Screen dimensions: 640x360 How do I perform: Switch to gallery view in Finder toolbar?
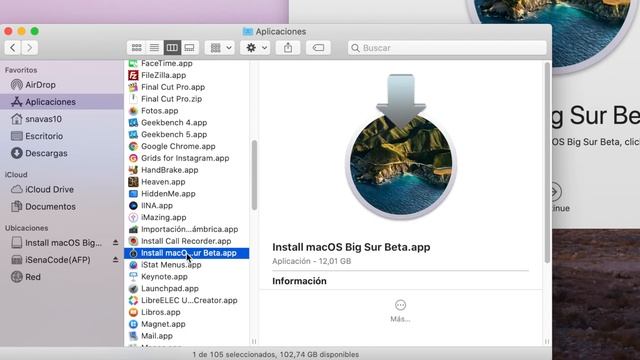(x=189, y=48)
